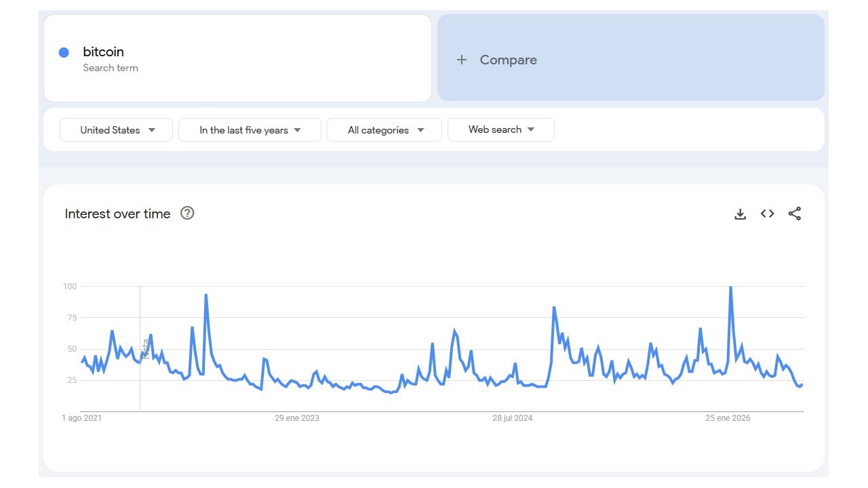
Task: Open the All categories dropdown
Action: pos(384,130)
